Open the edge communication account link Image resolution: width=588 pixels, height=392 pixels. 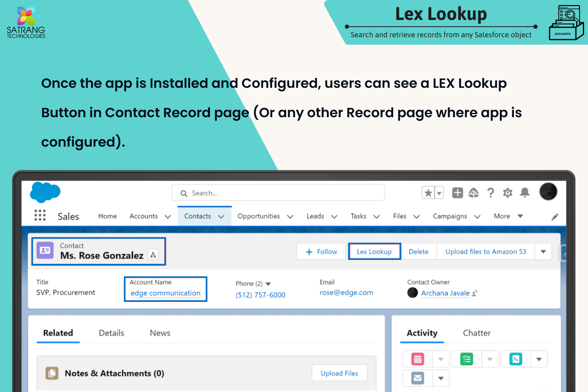[x=165, y=293]
